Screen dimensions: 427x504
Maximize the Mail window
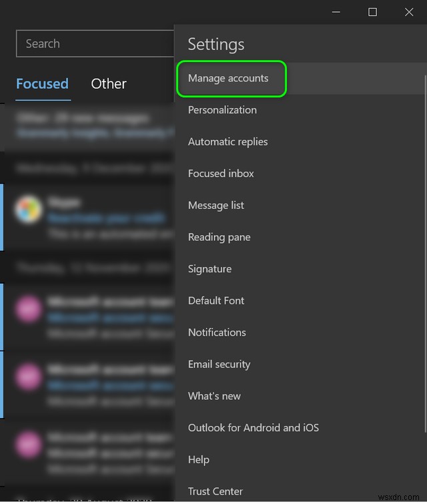[372, 12]
